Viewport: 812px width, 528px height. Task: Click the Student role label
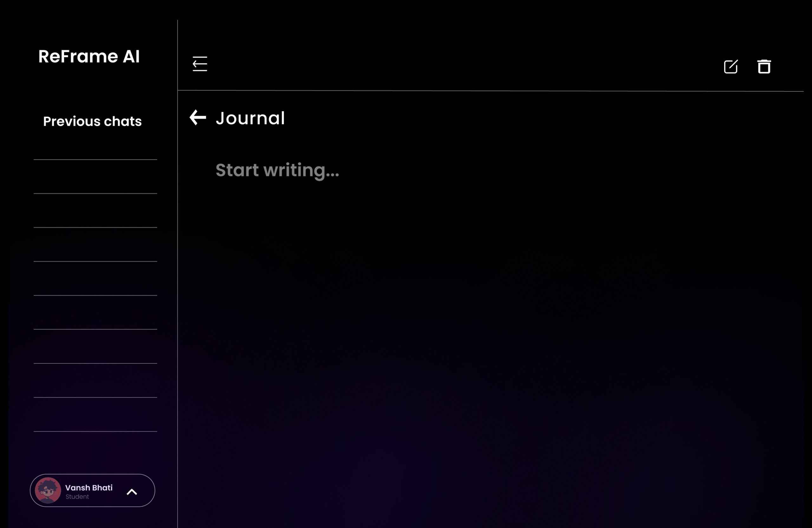(77, 497)
